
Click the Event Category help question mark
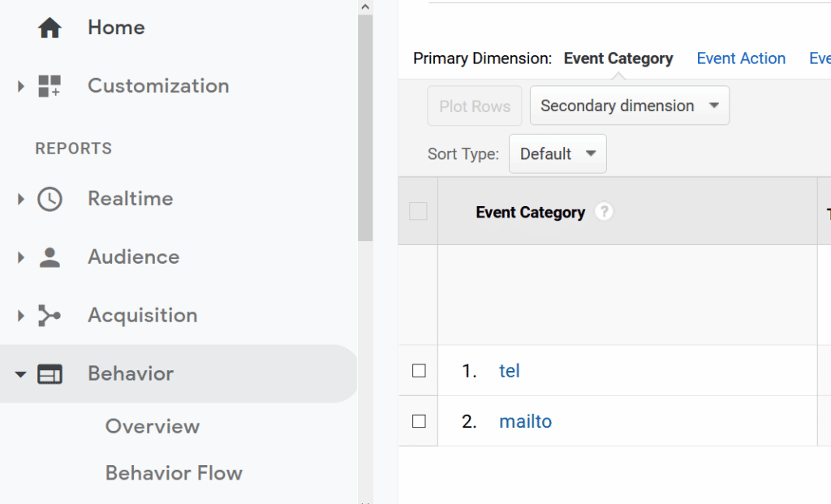click(x=603, y=212)
